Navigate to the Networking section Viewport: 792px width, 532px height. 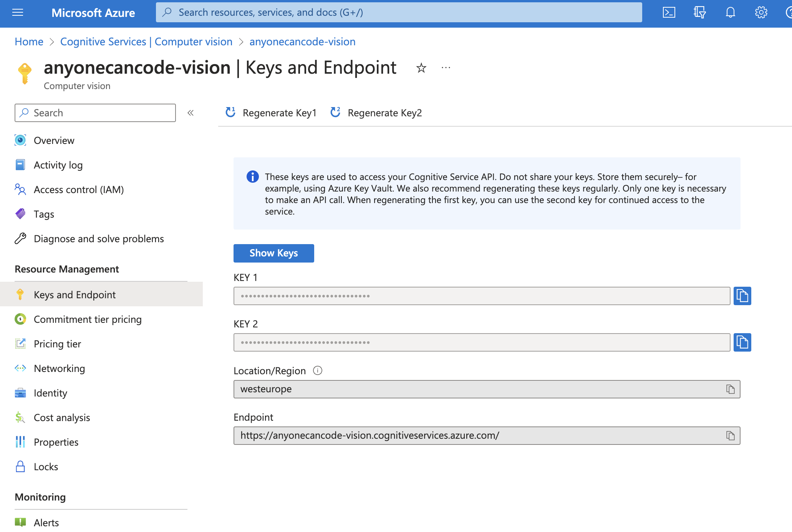(59, 368)
